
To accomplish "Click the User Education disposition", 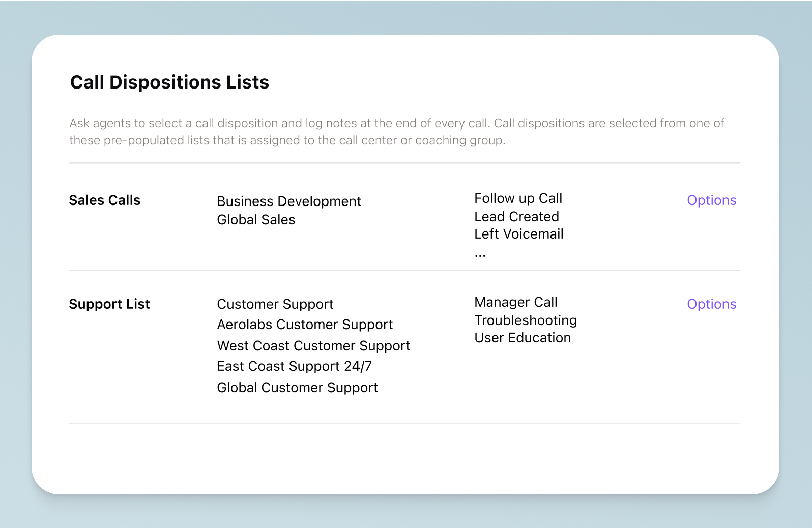I will (523, 337).
